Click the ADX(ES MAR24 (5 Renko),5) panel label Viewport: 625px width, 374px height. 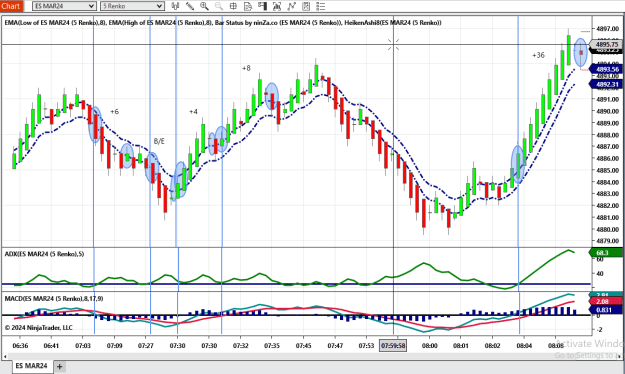coord(44,254)
